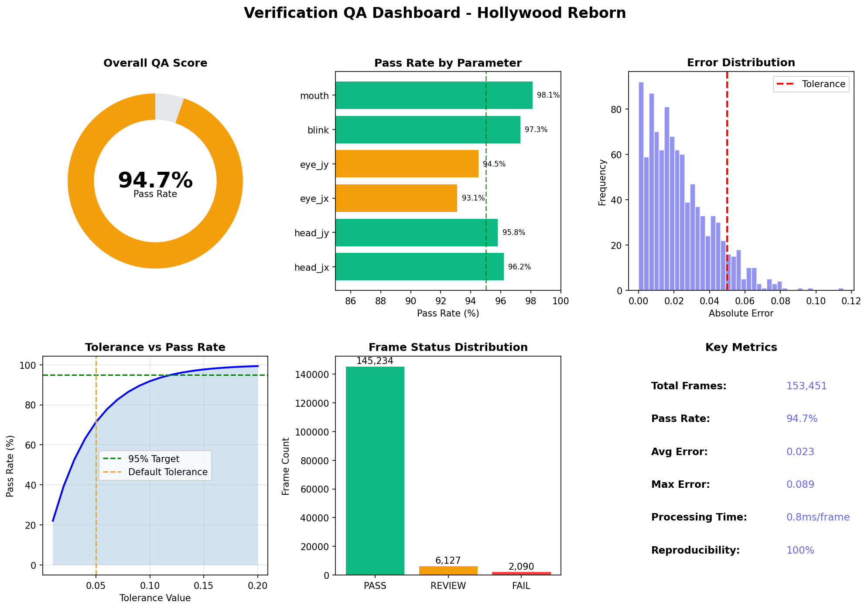Screen dimensions: 868x609
Task: Click the Error Distribution chart title
Action: [741, 62]
